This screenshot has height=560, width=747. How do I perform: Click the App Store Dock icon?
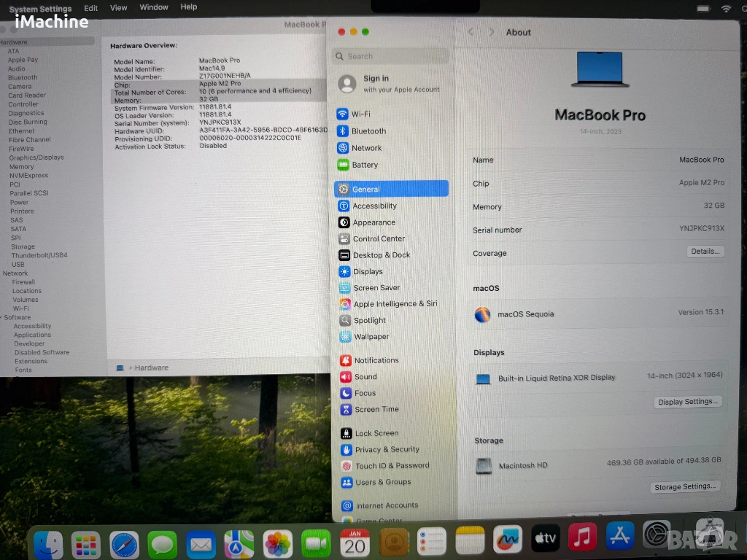point(619,537)
